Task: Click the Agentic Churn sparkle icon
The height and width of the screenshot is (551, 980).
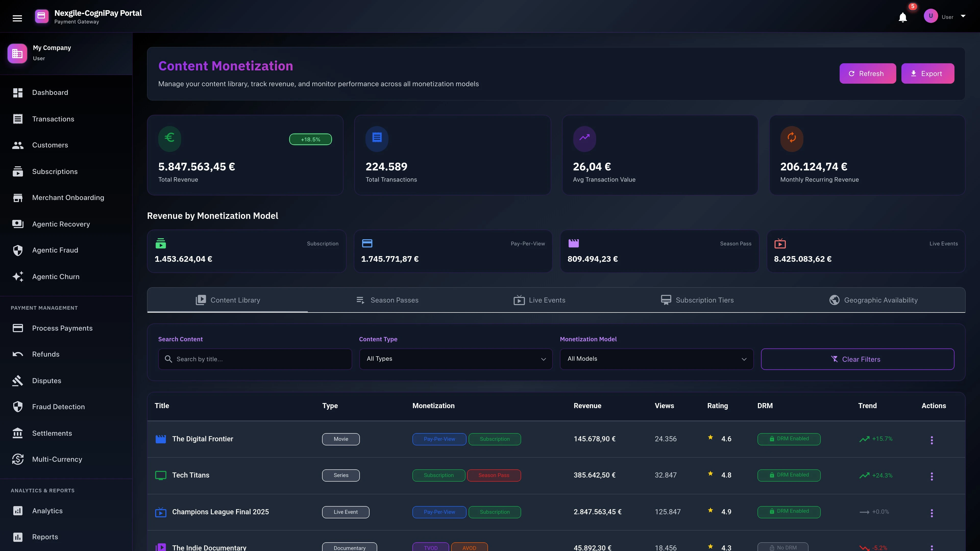Action: click(x=18, y=277)
